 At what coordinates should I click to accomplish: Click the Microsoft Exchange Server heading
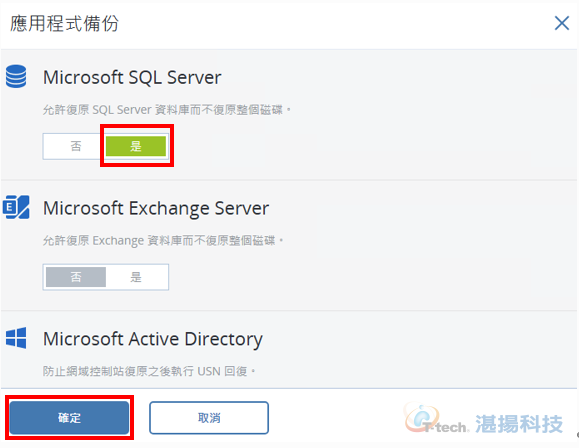(156, 208)
